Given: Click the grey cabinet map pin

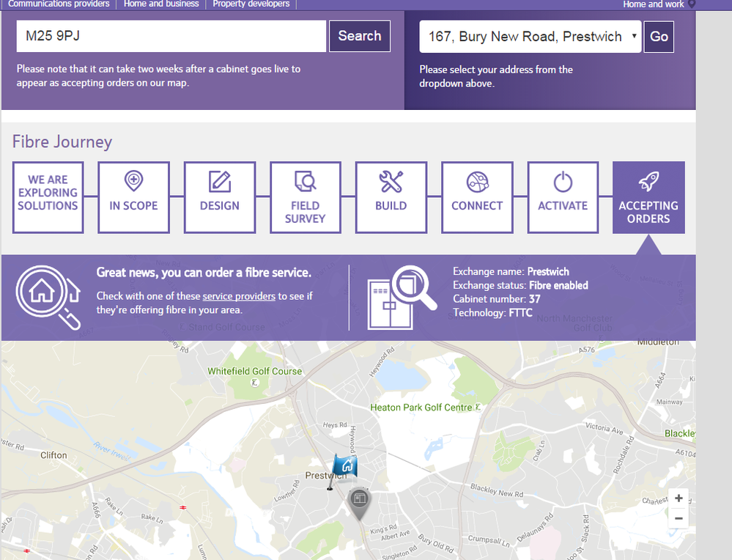Looking at the screenshot, I should tap(359, 504).
